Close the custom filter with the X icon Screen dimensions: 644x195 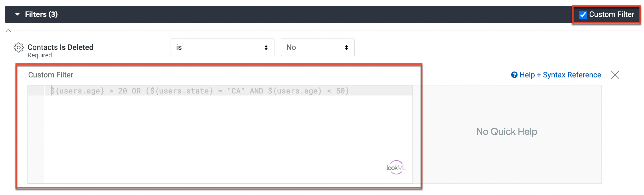(x=615, y=75)
